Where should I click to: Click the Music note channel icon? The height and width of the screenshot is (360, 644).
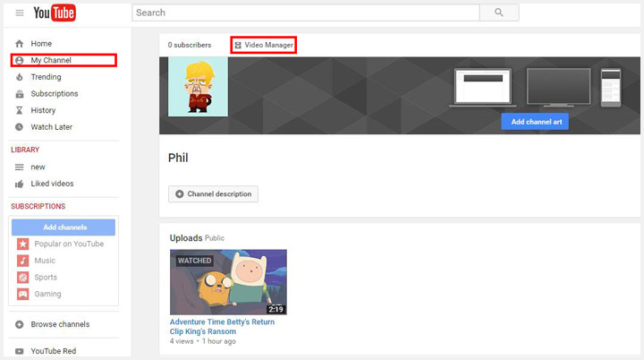click(x=23, y=261)
